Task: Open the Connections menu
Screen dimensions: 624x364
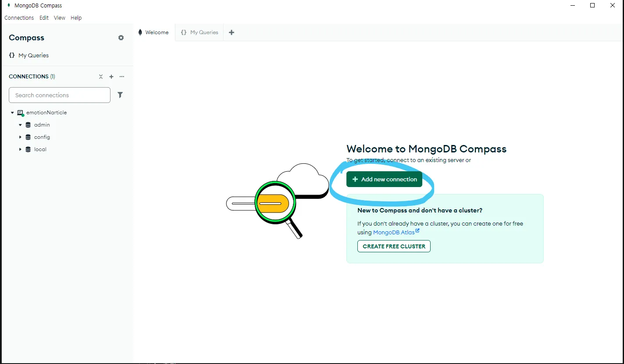Action: [x=19, y=18]
